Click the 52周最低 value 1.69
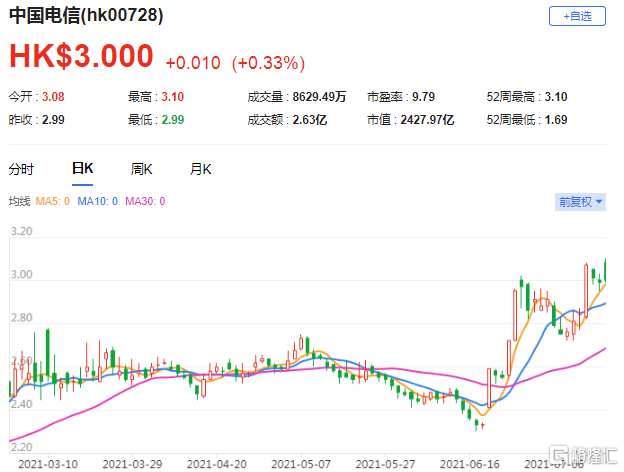624x472 pixels. point(556,120)
